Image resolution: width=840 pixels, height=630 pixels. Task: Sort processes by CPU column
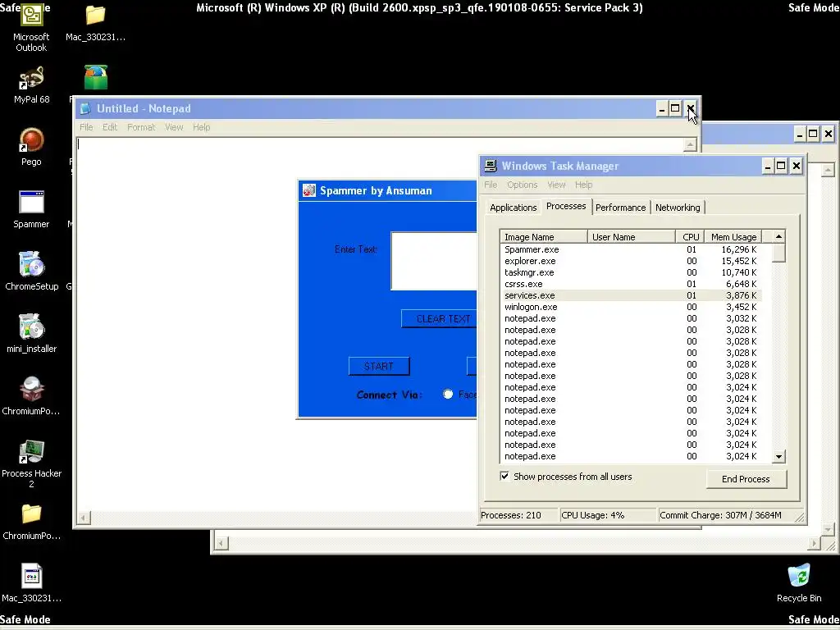tap(690, 237)
